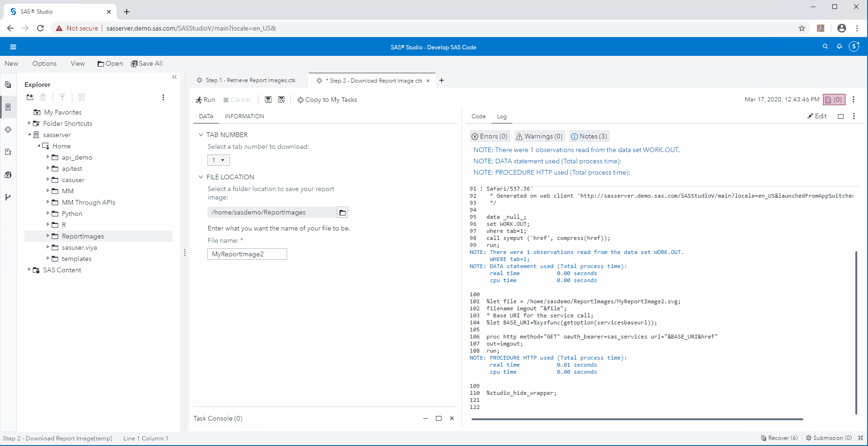Click the folder browse icon beside path

(343, 213)
